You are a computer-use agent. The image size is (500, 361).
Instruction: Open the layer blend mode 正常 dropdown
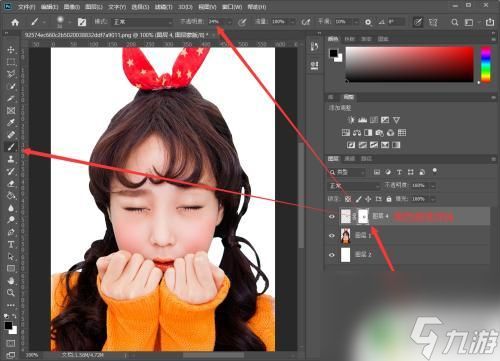coord(354,186)
